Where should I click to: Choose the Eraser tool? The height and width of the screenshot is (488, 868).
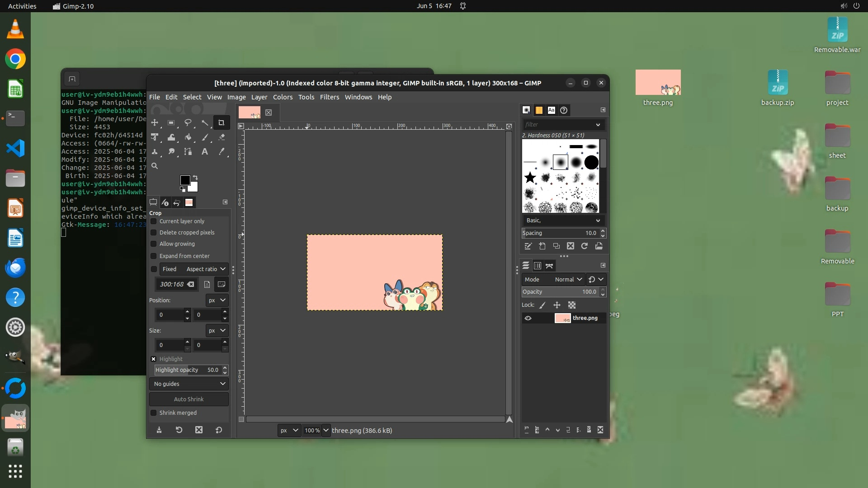pos(222,137)
